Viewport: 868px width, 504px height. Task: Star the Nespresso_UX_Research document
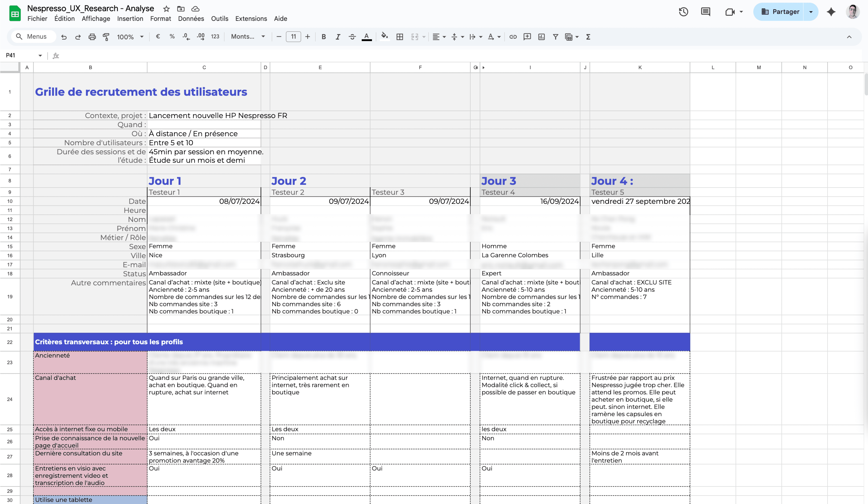[x=166, y=9]
